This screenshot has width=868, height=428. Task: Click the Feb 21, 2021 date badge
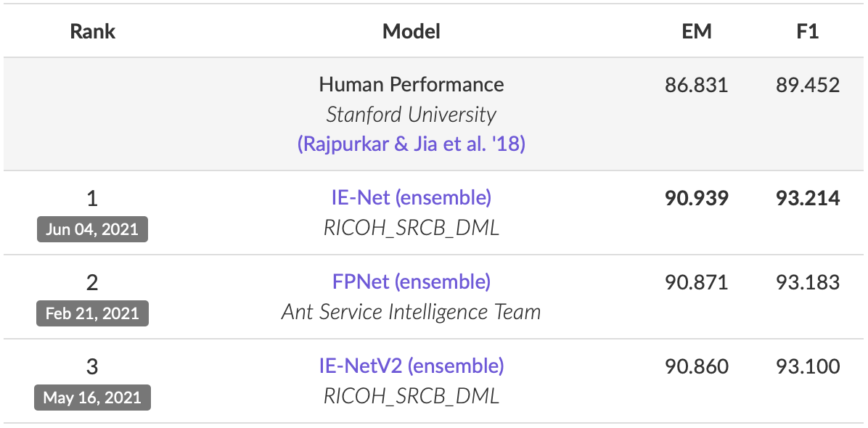pos(92,313)
